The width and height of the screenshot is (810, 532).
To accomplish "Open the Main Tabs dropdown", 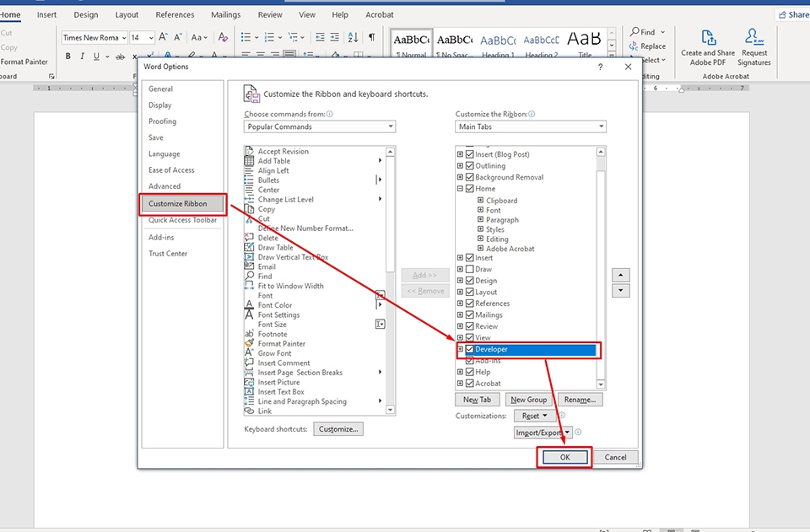I will (x=530, y=126).
